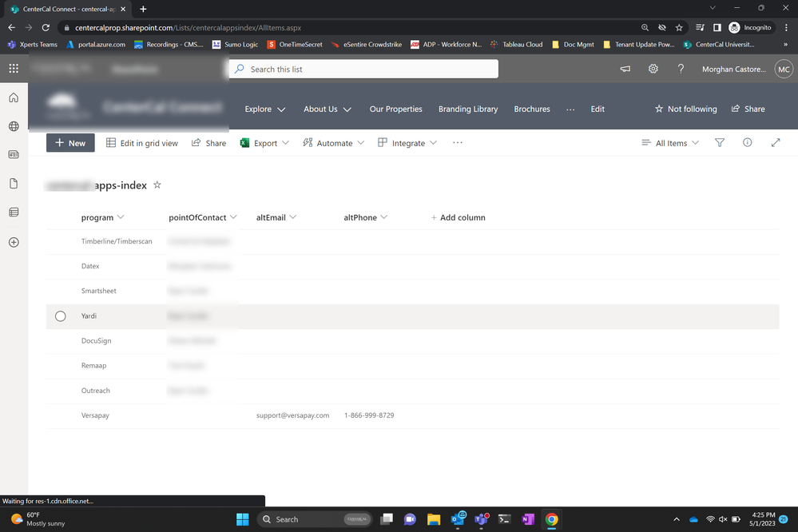Click the Versapay program cell
The image size is (798, 532).
95,415
